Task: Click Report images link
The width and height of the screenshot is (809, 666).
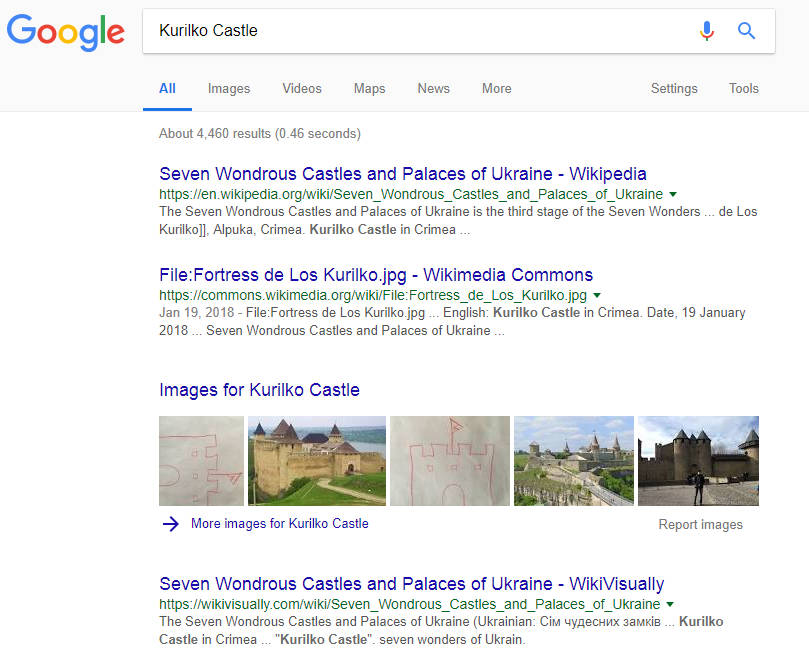Action: pos(700,524)
